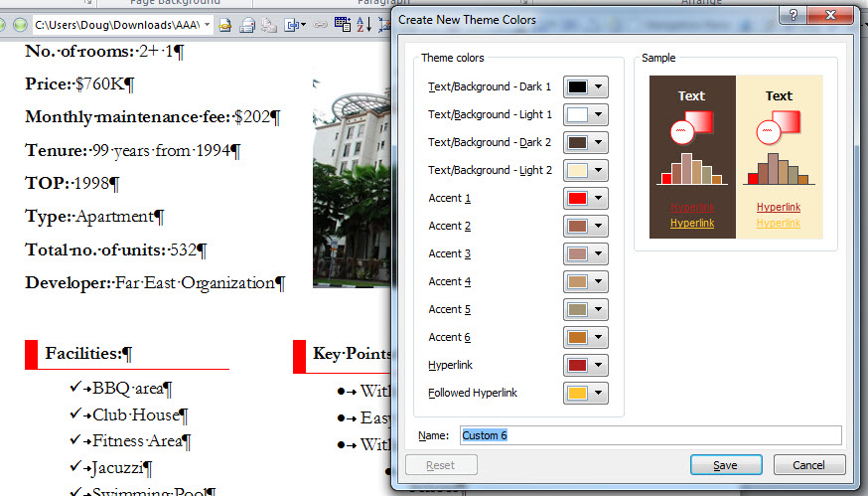Viewport: 868px width, 496px height.
Task: Click the red Accent 1 color swatch
Action: [x=577, y=199]
